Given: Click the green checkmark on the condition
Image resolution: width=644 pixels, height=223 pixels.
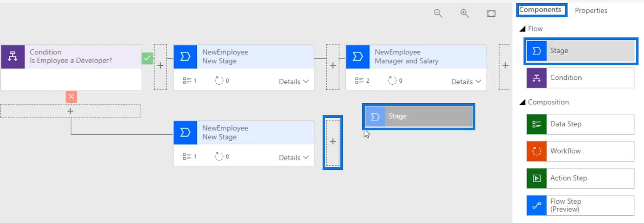Looking at the screenshot, I should (x=147, y=58).
